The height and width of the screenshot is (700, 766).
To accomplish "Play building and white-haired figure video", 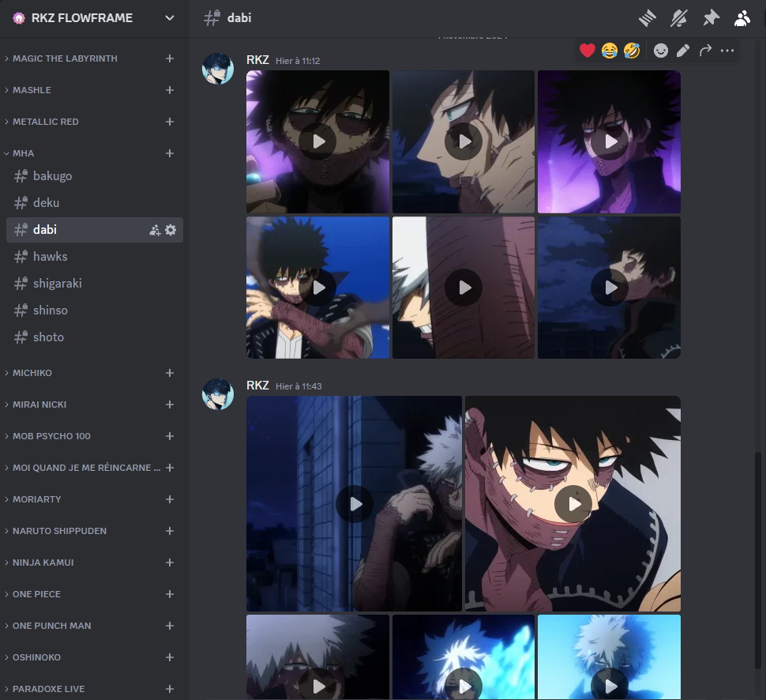I will pos(355,503).
